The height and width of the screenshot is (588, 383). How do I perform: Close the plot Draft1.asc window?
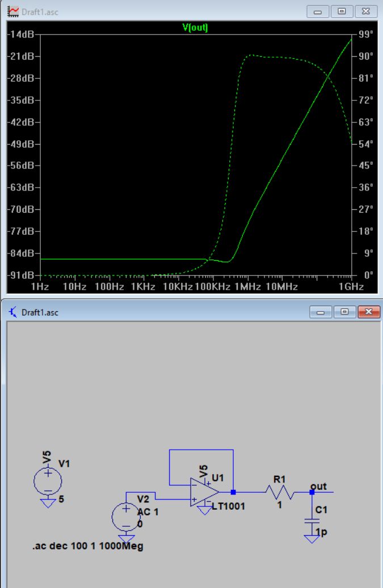click(x=366, y=12)
